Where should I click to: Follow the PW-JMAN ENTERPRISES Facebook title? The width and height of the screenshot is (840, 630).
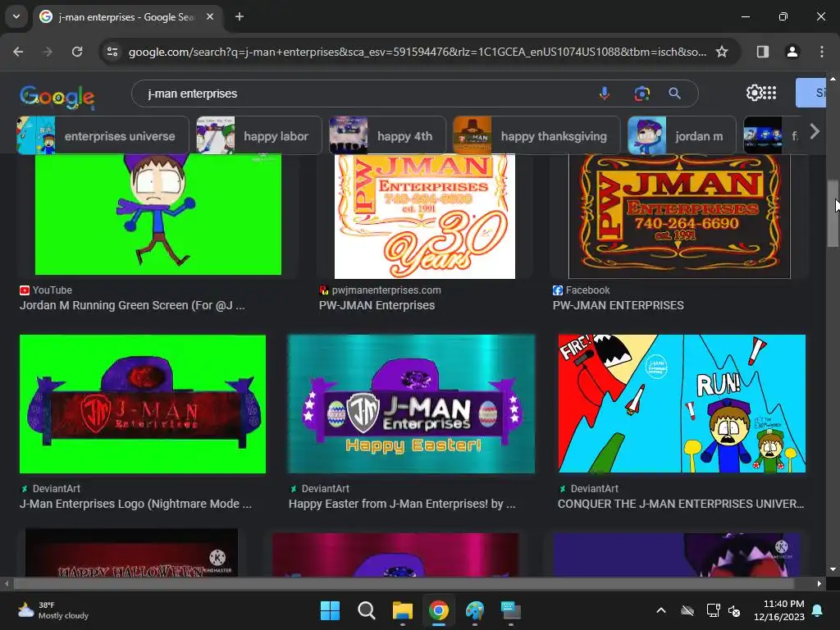point(619,305)
